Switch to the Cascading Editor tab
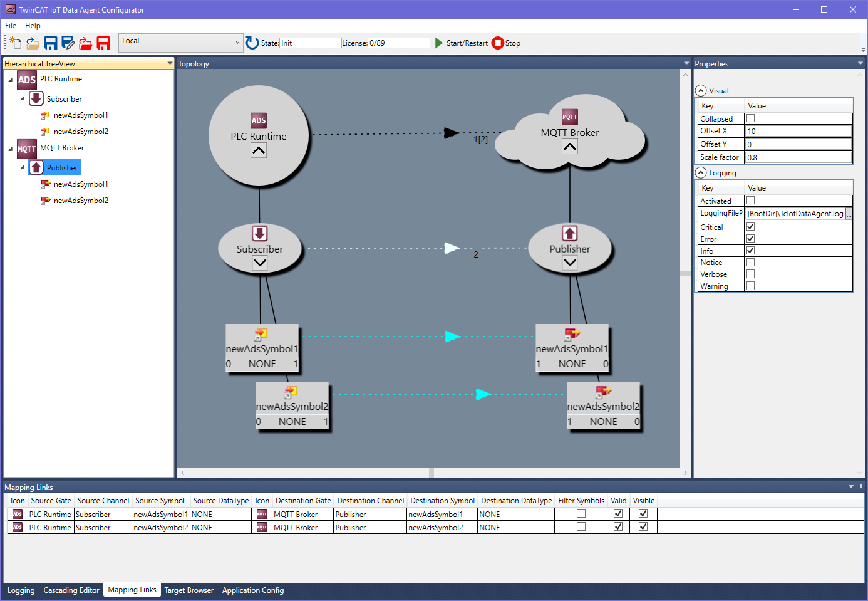 pos(71,590)
